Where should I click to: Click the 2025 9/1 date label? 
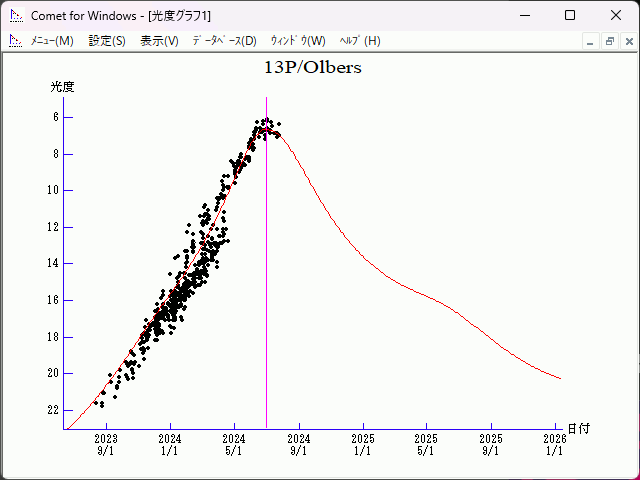(491, 445)
